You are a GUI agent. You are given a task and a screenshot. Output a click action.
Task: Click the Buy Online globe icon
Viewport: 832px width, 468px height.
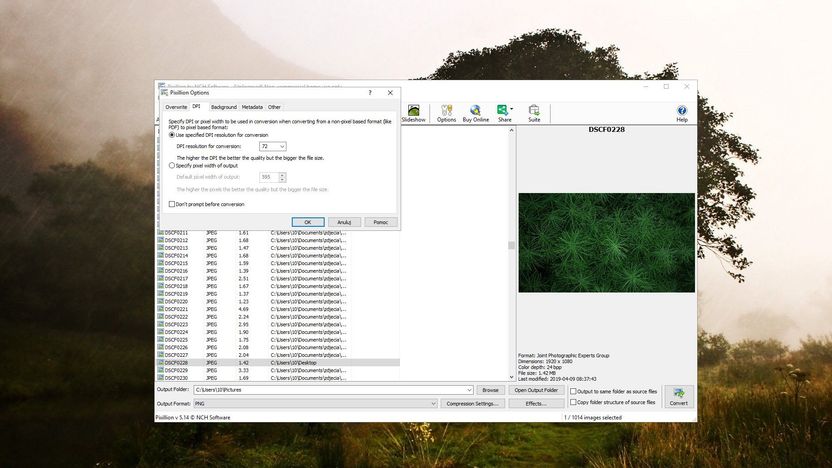click(x=475, y=110)
